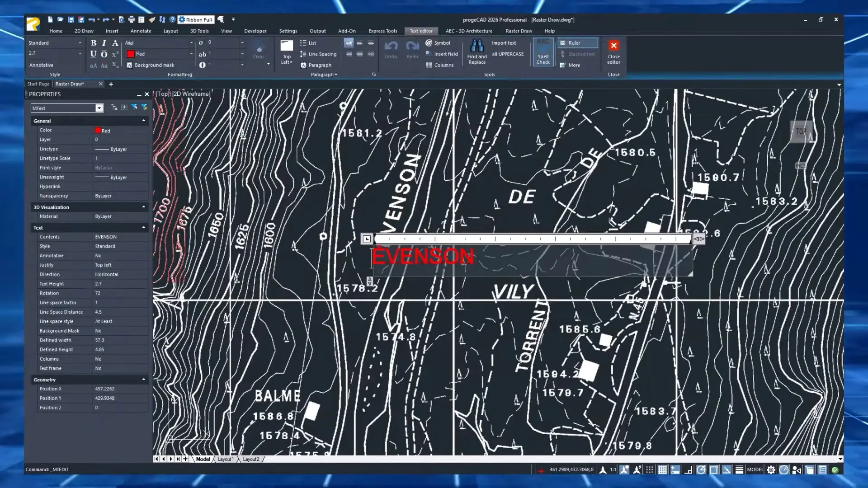Open the Express Tools ribbon tab
Image resolution: width=868 pixels, height=488 pixels.
(x=382, y=31)
